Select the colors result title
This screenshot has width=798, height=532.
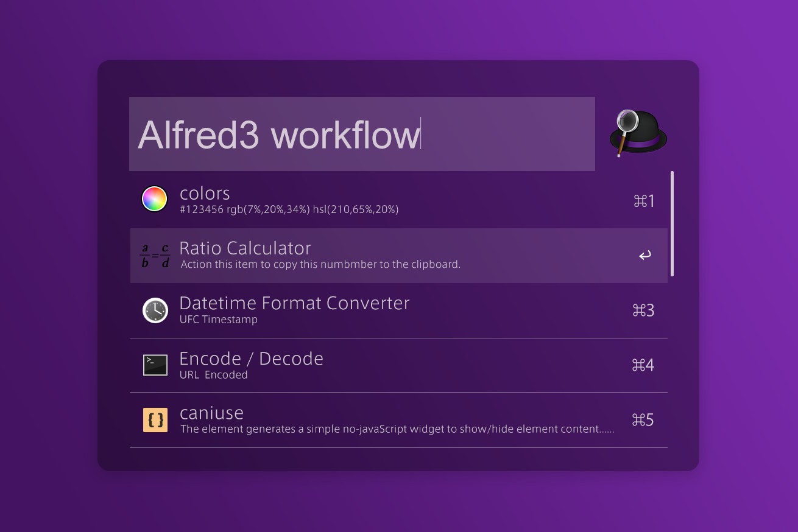[205, 194]
